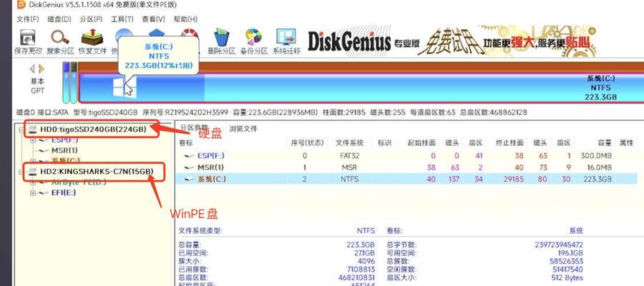Go to previous disk with left arrow
The width and height of the screenshot is (644, 286).
click(32, 69)
